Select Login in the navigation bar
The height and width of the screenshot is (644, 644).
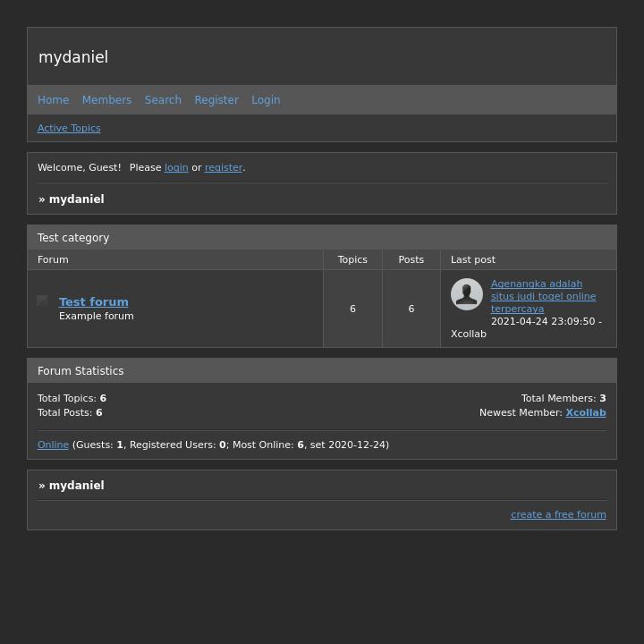point(266,100)
